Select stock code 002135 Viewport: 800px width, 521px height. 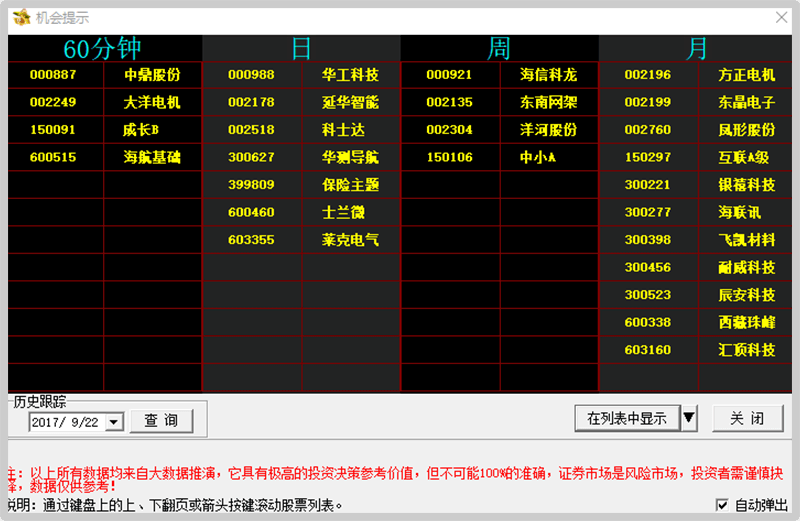(x=449, y=103)
